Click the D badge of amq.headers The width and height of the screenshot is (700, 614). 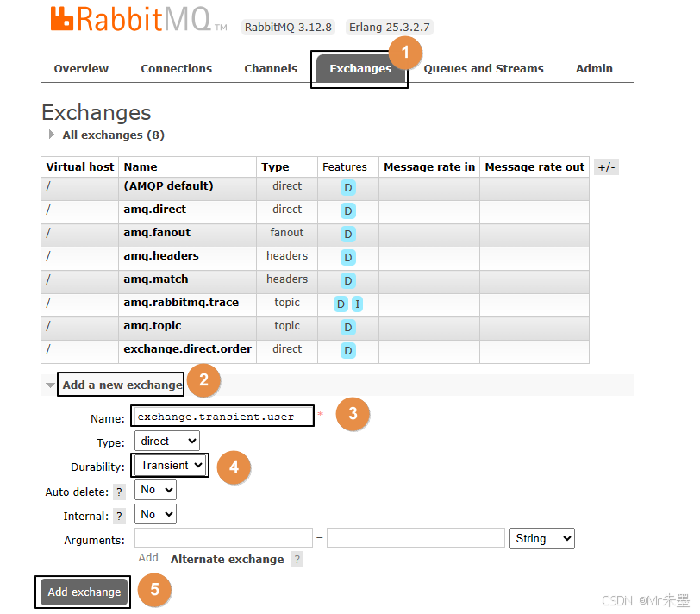[348, 257]
